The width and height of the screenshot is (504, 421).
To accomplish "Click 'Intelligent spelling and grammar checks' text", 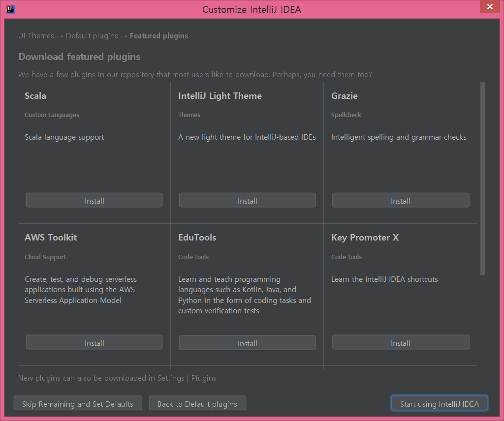I will point(399,137).
